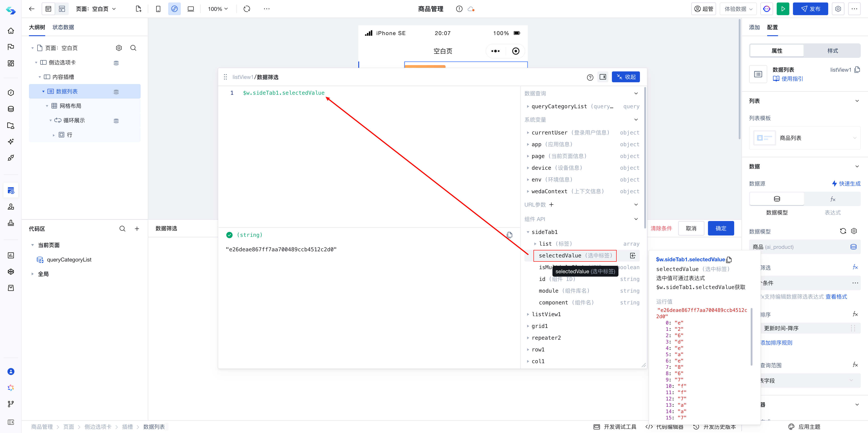Select queryCategoryList in code area
The height and width of the screenshot is (433, 868).
tap(69, 260)
